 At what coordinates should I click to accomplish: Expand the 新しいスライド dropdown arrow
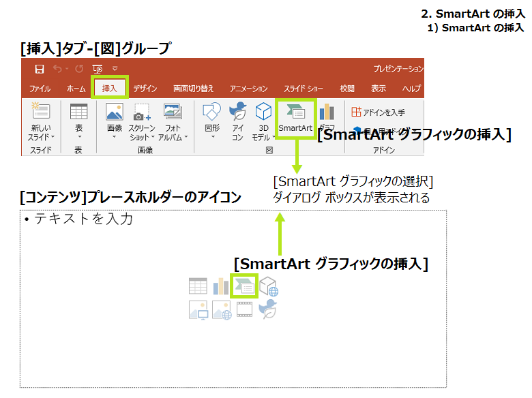[x=53, y=137]
